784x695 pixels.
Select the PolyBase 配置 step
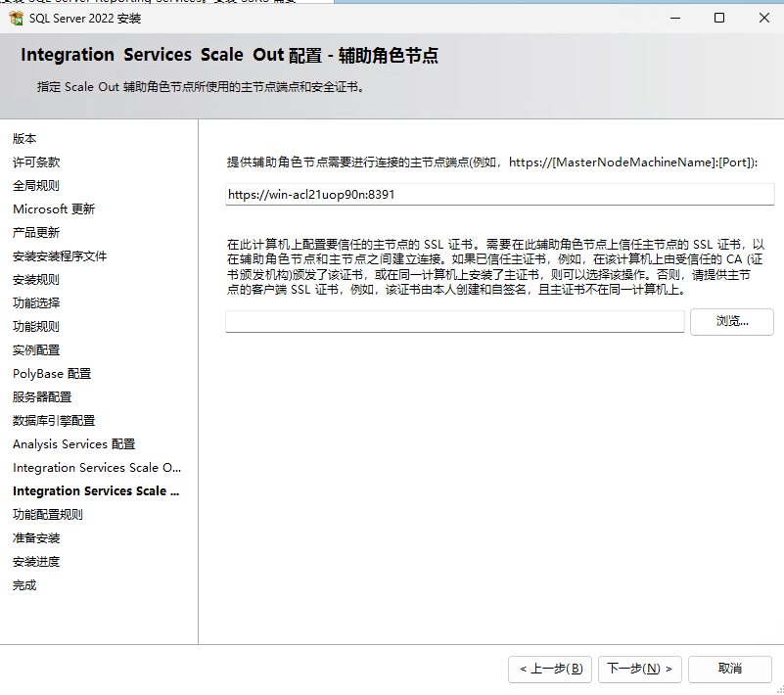[52, 374]
